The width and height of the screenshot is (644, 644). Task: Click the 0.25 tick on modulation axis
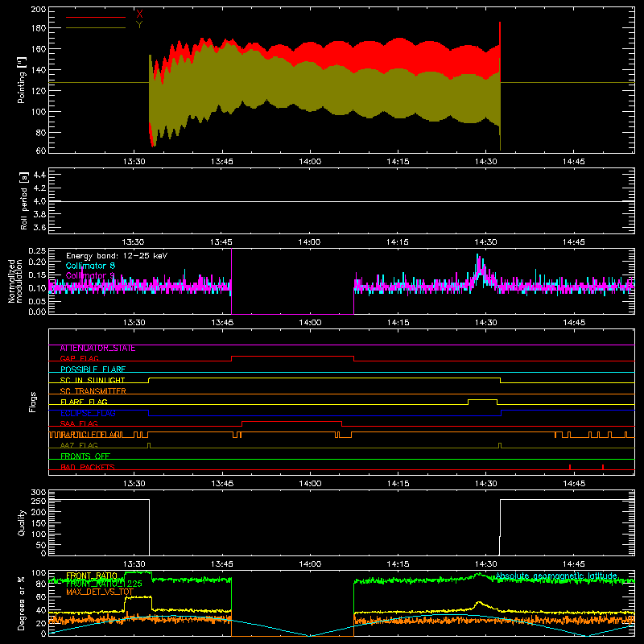[x=37, y=251]
